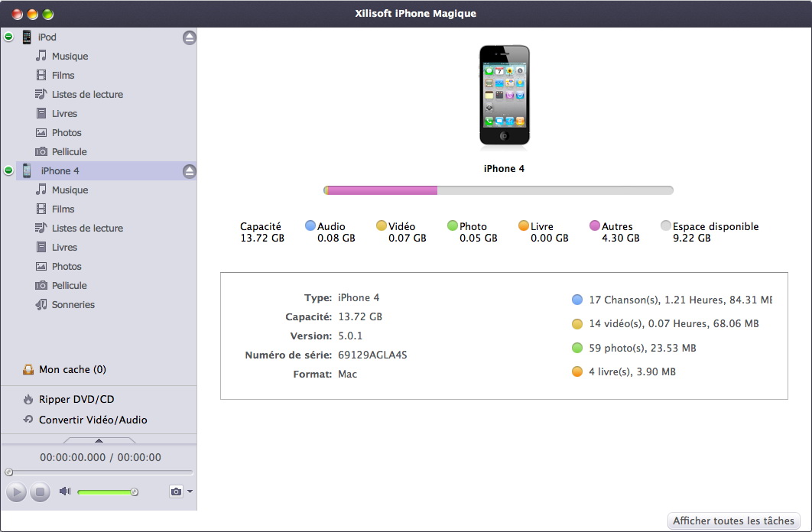812x532 pixels.
Task: Open Musique under iPhone 4
Action: 62,190
